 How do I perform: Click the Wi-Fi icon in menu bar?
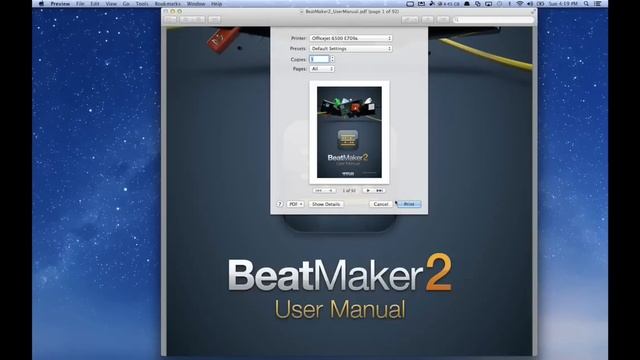coord(520,4)
